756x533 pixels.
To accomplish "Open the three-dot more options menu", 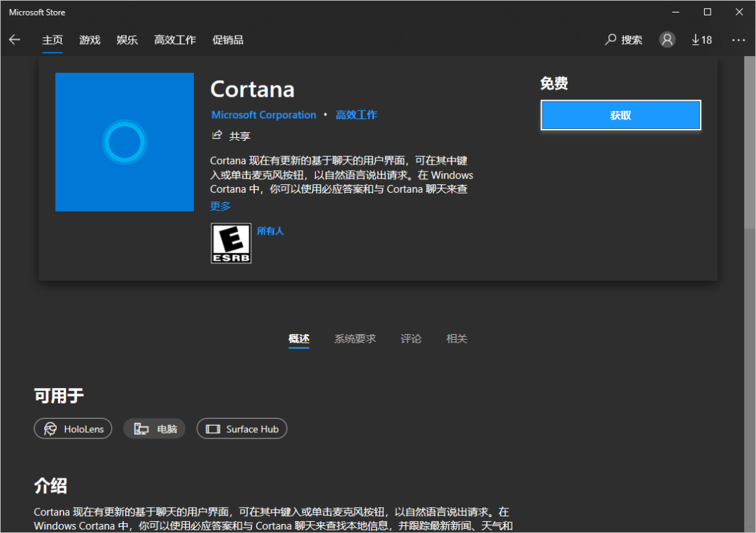I will pos(738,40).
